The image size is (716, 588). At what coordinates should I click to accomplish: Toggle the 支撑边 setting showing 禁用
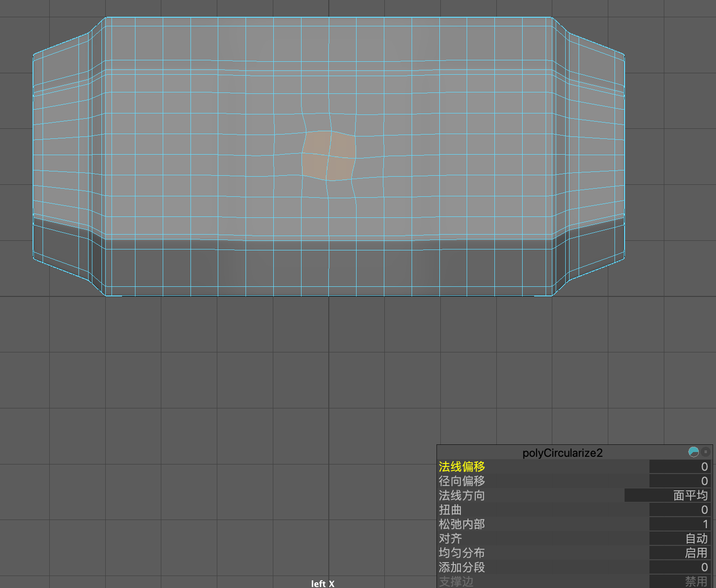(680, 581)
